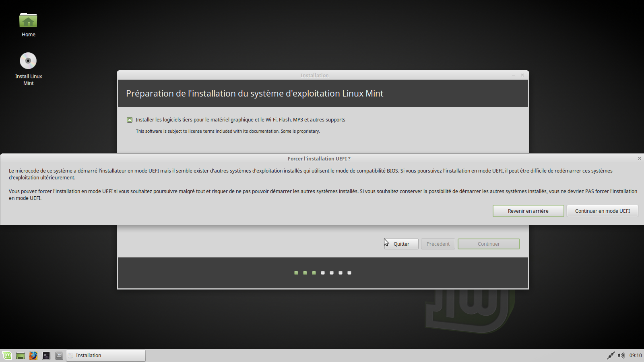Minimize the Installation window
The height and width of the screenshot is (362, 644).
514,75
